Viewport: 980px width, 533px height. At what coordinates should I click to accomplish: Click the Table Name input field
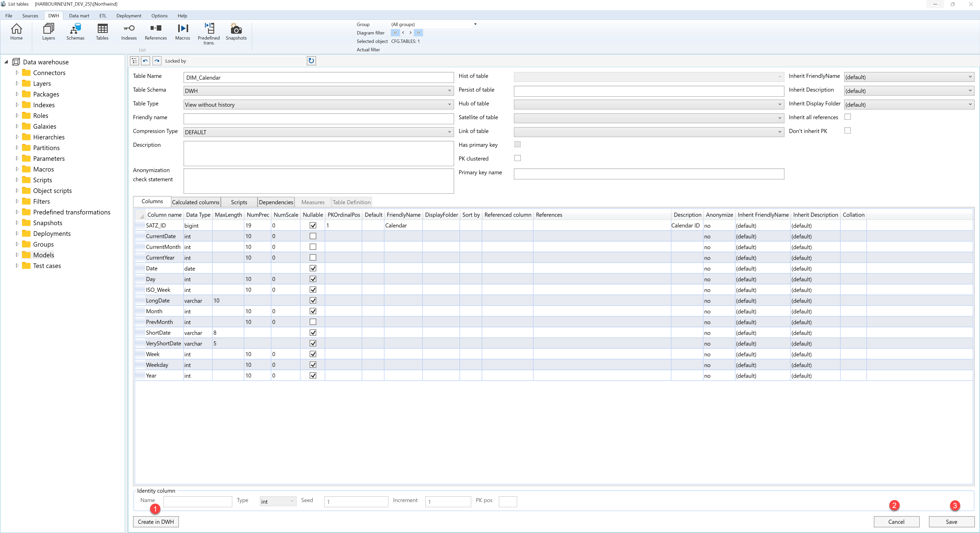pyautogui.click(x=318, y=77)
